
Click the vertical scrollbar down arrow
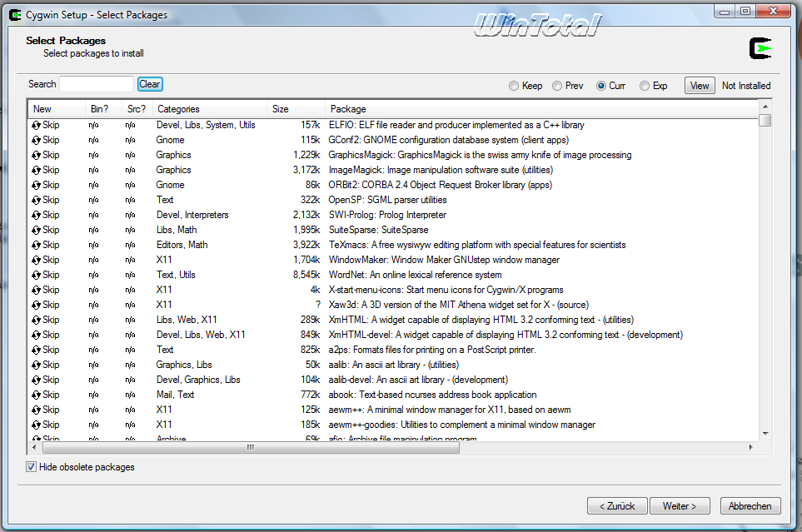765,434
